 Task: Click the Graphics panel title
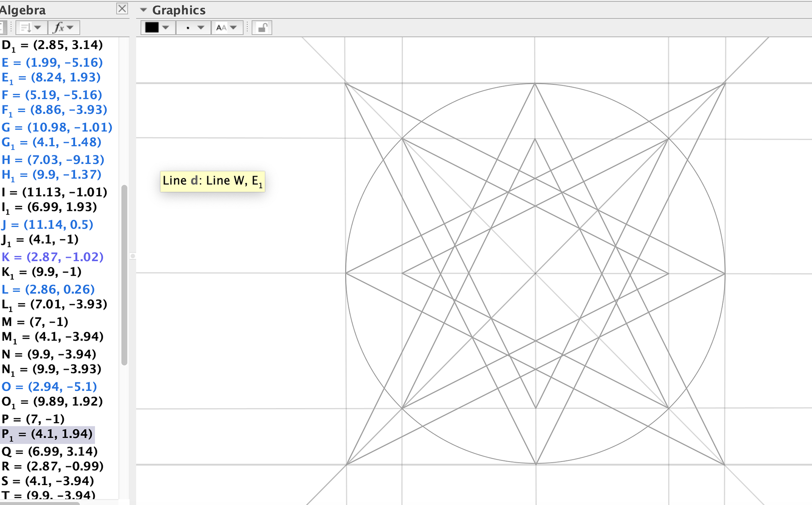pos(179,10)
